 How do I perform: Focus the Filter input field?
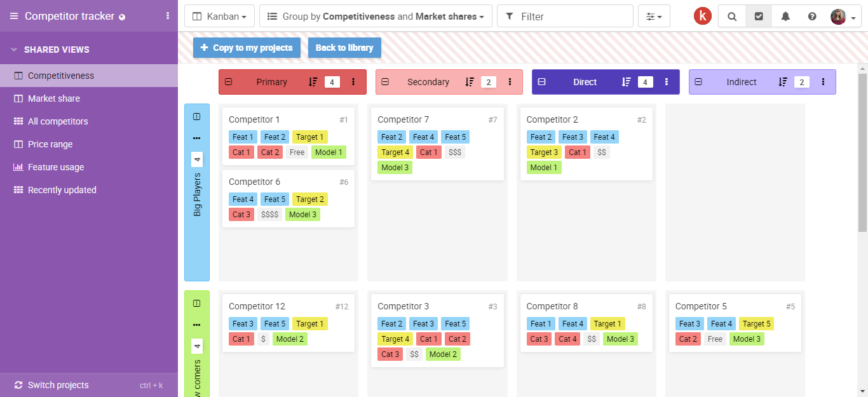tap(565, 17)
